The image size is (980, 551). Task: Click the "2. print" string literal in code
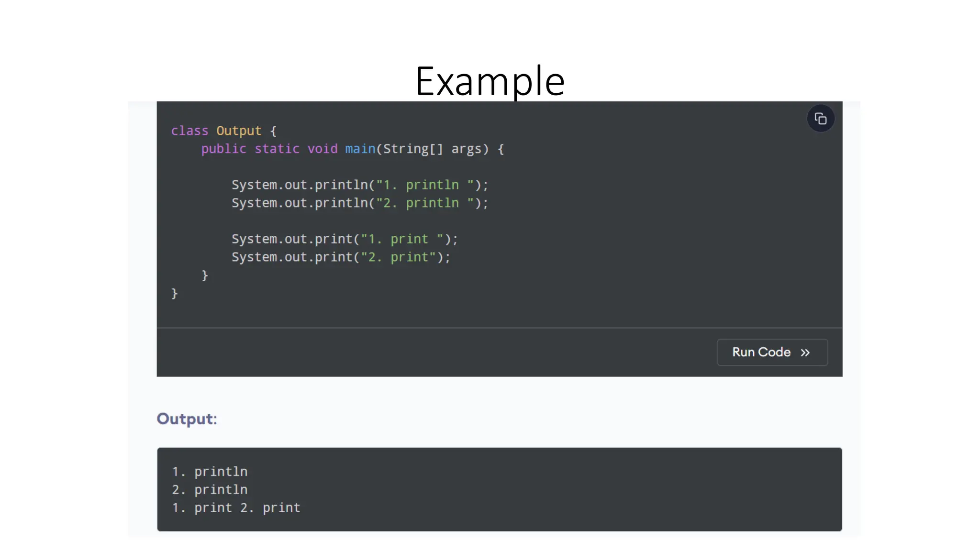[398, 257]
